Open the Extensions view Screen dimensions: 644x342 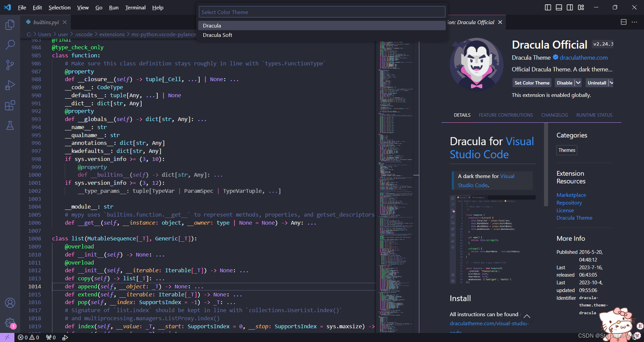[x=10, y=105]
